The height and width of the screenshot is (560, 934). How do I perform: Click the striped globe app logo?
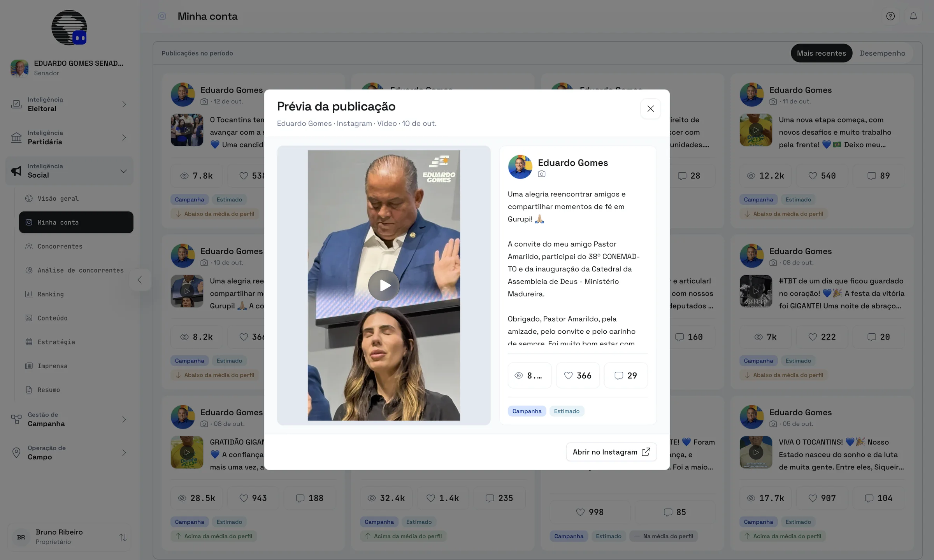coord(69,28)
